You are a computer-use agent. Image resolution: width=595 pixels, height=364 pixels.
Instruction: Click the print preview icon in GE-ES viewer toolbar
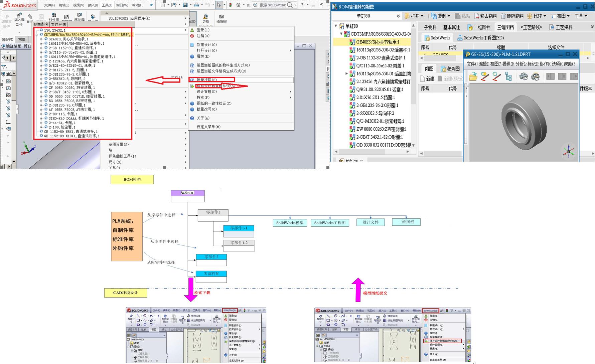(x=535, y=76)
